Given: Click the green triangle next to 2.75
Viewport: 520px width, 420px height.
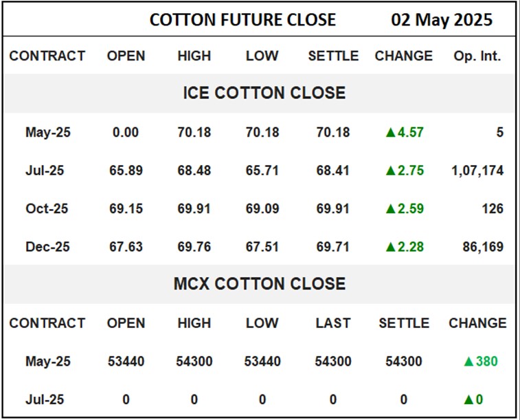Looking at the screenshot, I should click(x=391, y=170).
